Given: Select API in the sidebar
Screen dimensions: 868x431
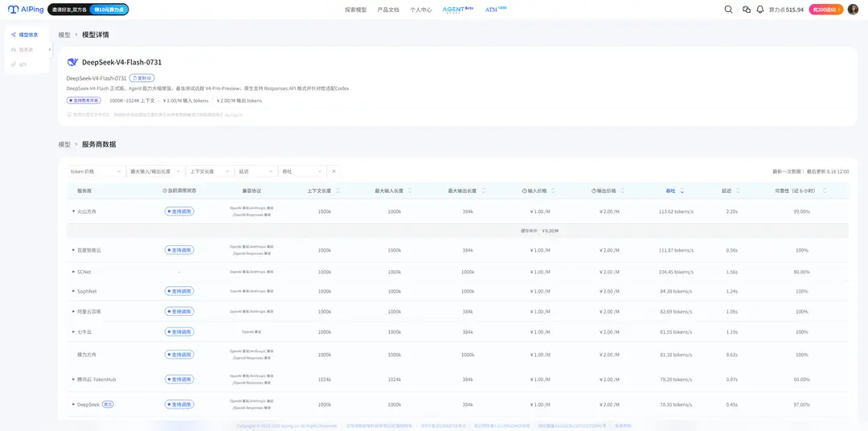Looking at the screenshot, I should tap(18, 65).
